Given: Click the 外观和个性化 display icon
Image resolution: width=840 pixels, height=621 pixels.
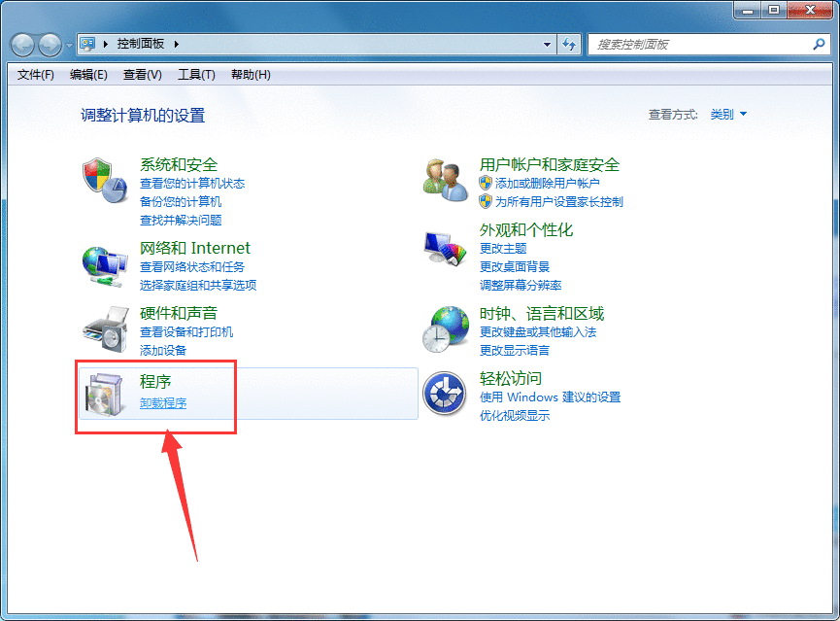Looking at the screenshot, I should pyautogui.click(x=445, y=249).
